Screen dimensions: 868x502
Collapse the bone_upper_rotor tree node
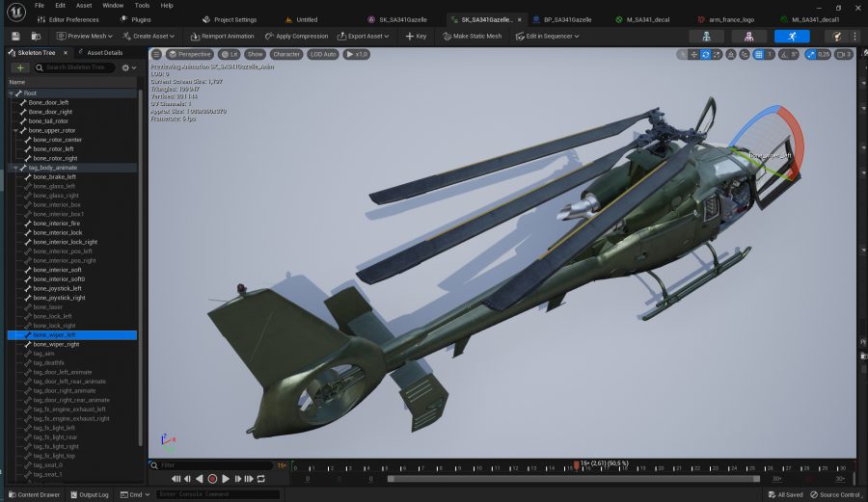pyautogui.click(x=14, y=130)
